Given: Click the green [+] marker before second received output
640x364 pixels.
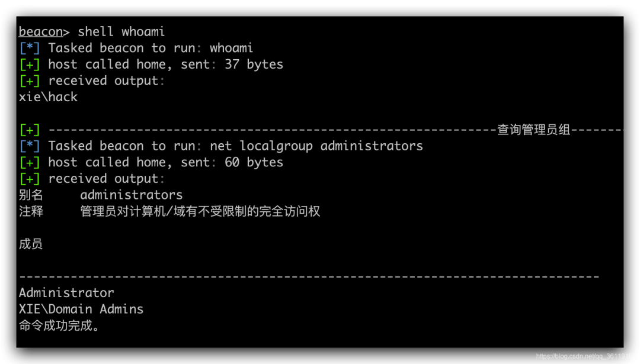Looking at the screenshot, I should click(30, 179).
